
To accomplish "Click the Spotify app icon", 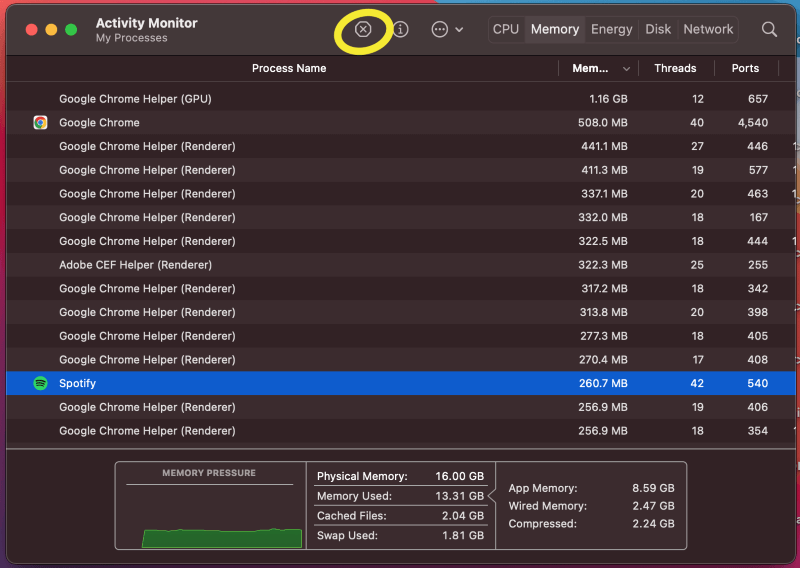I will 40,383.
